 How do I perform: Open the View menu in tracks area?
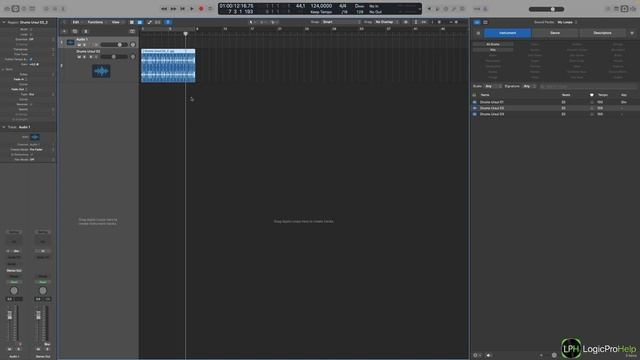pyautogui.click(x=116, y=22)
